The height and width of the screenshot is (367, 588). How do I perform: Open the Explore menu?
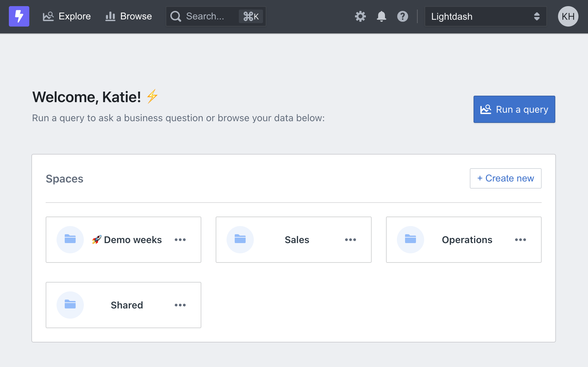point(67,16)
